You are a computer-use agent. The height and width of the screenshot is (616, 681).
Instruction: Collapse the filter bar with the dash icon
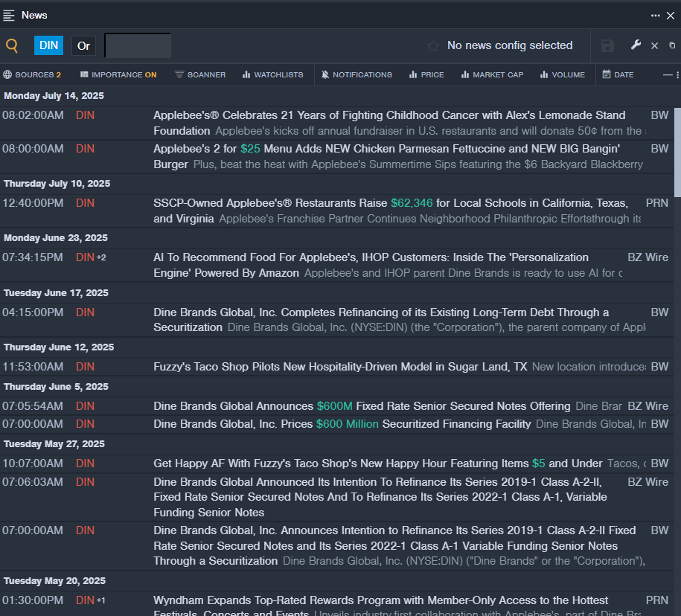click(668, 74)
